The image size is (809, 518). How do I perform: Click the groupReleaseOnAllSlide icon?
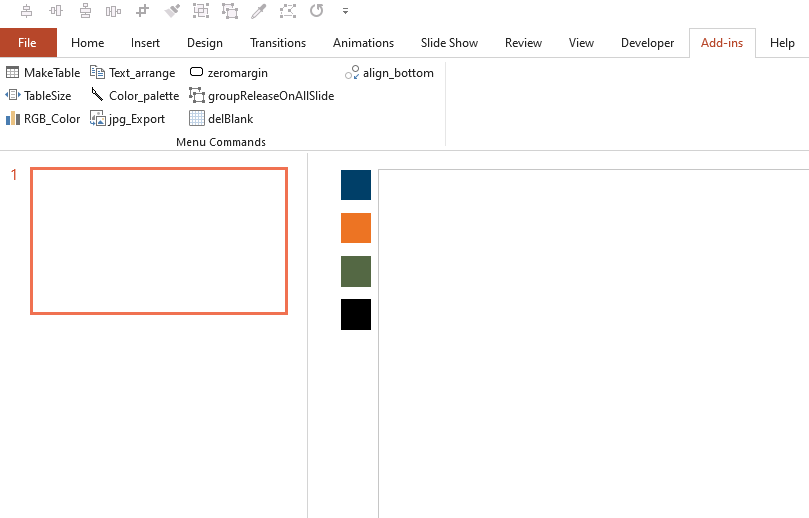tap(197, 95)
